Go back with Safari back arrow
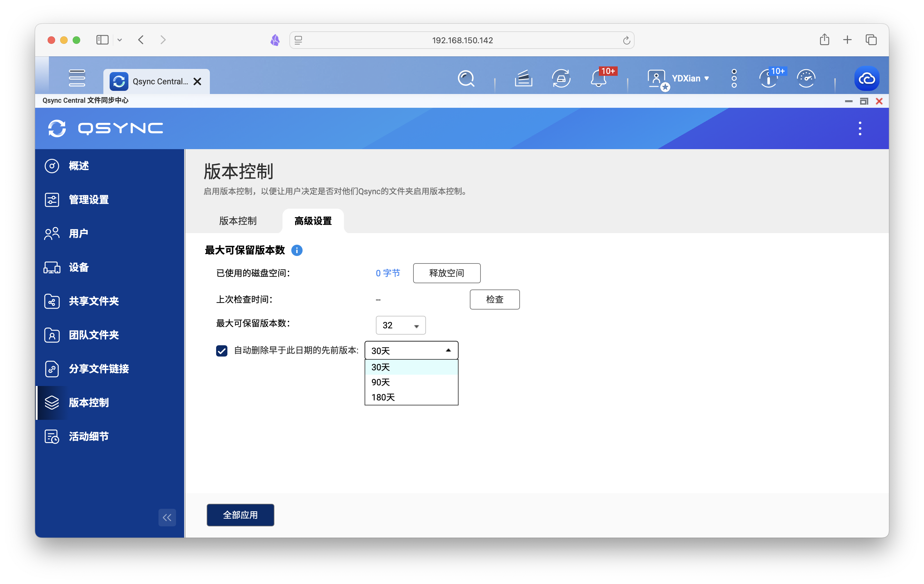Viewport: 924px width, 584px height. [x=141, y=40]
